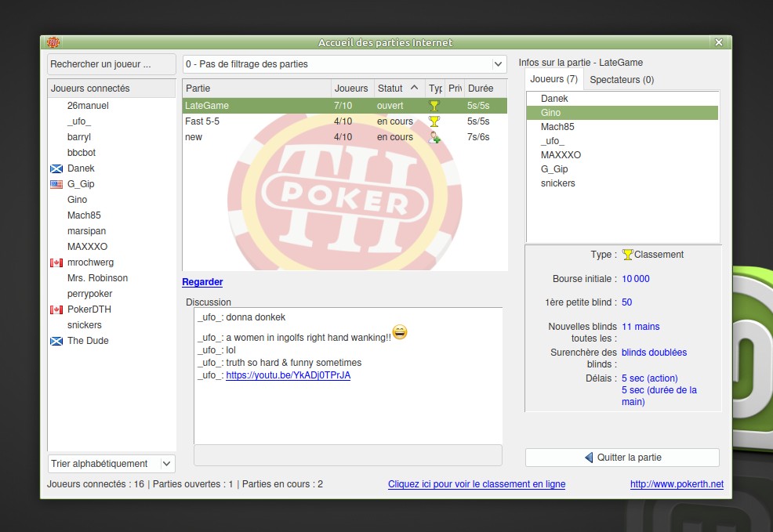Click the Canada flag next to mrochwerg
Screen dimensions: 773x532
pos(56,262)
